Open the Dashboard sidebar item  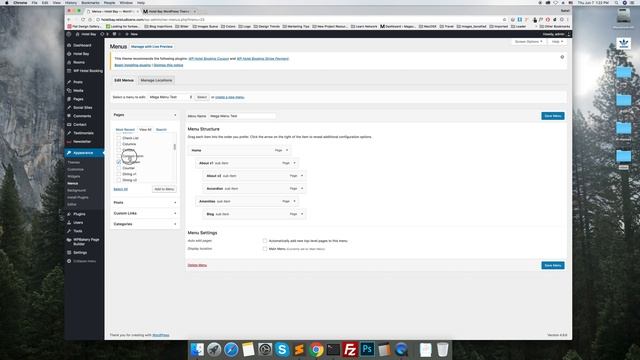click(x=82, y=45)
